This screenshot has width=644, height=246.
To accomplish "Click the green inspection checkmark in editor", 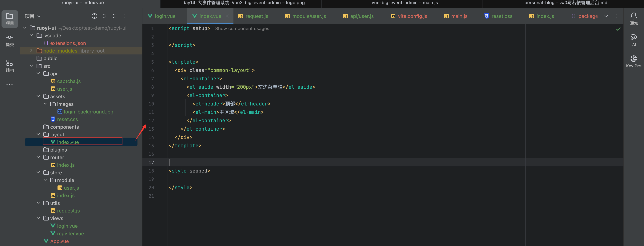I will (618, 29).
